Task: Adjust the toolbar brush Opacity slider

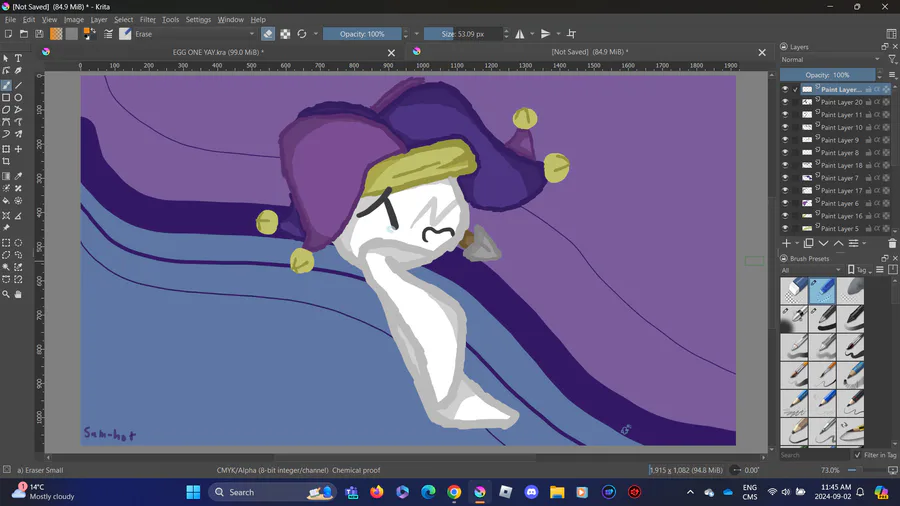Action: pyautogui.click(x=362, y=34)
